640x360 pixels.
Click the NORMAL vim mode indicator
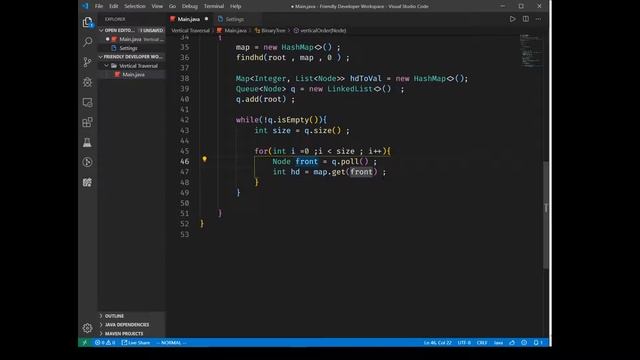(171, 342)
